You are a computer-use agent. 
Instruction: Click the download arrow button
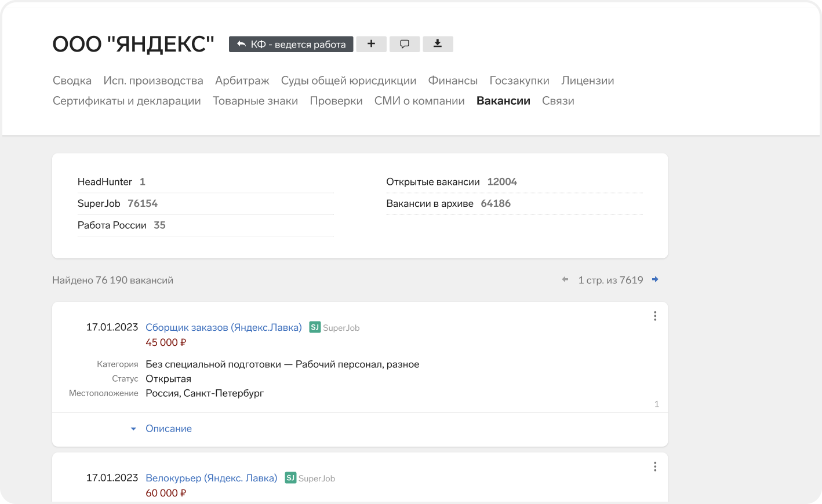point(438,44)
